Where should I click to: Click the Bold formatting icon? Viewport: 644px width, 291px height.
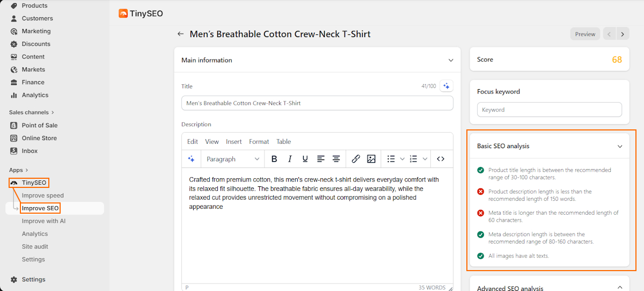[x=274, y=159]
